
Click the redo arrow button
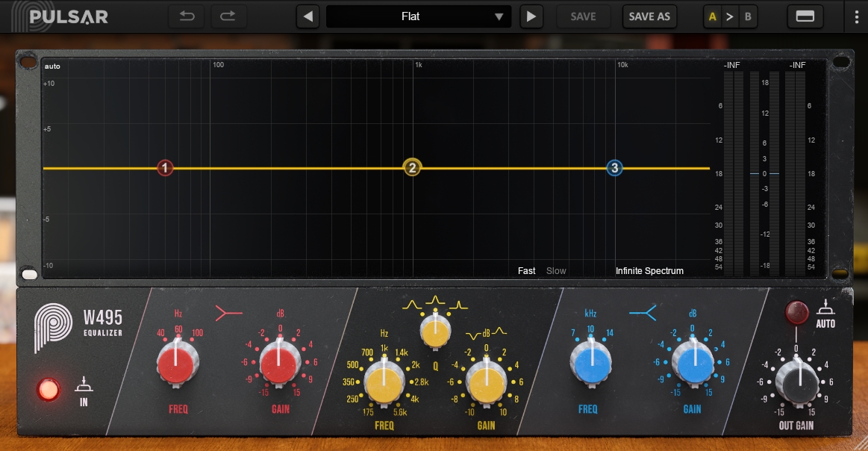(228, 16)
